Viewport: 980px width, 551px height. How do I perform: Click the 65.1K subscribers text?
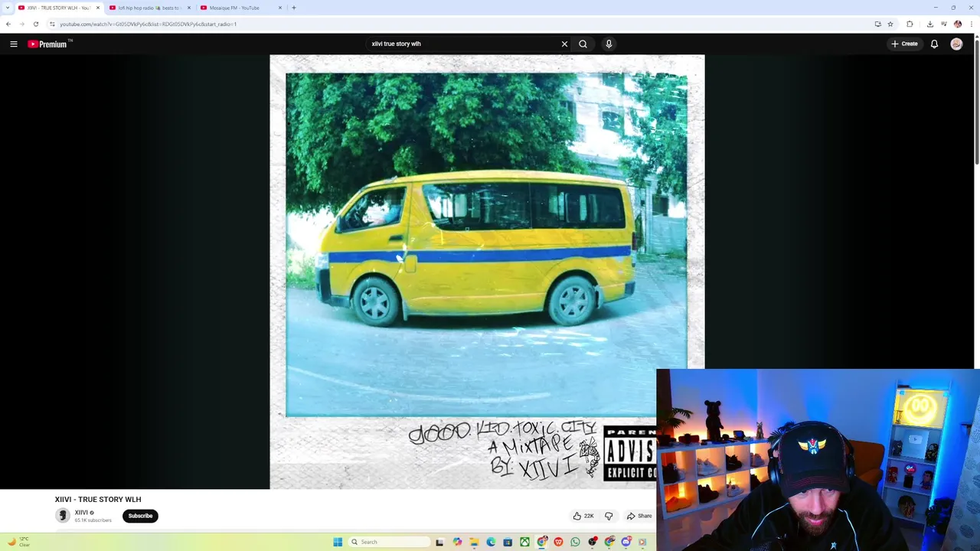(93, 520)
